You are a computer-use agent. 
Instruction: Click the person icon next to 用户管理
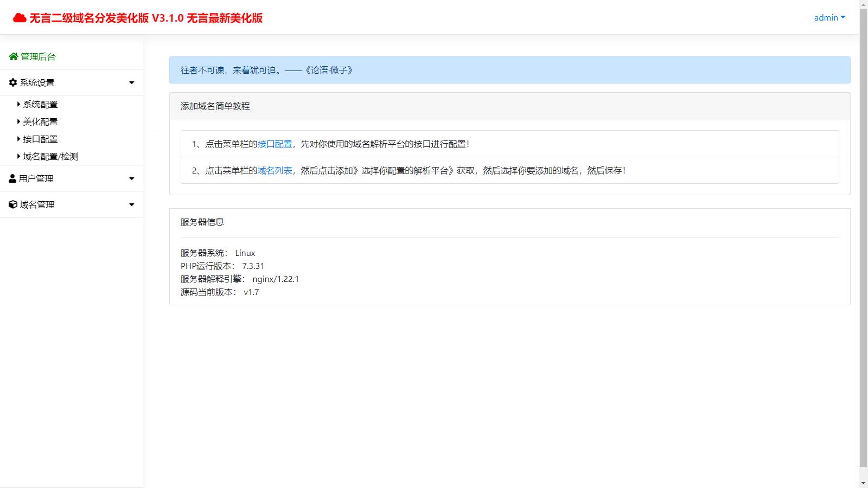click(12, 178)
